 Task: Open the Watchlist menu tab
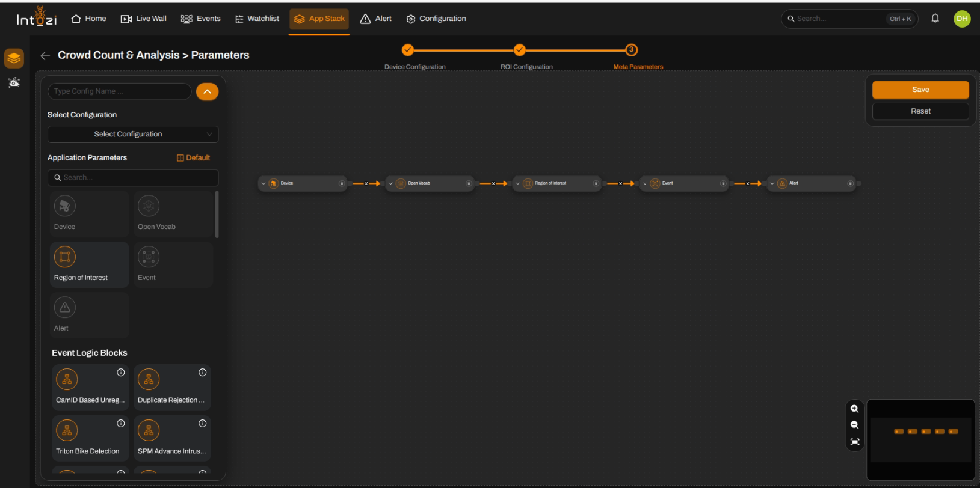tap(257, 19)
